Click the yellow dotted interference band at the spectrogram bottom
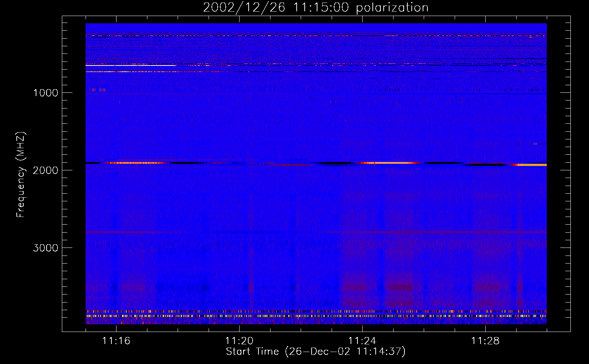The width and height of the screenshot is (589, 364). pyautogui.click(x=316, y=316)
